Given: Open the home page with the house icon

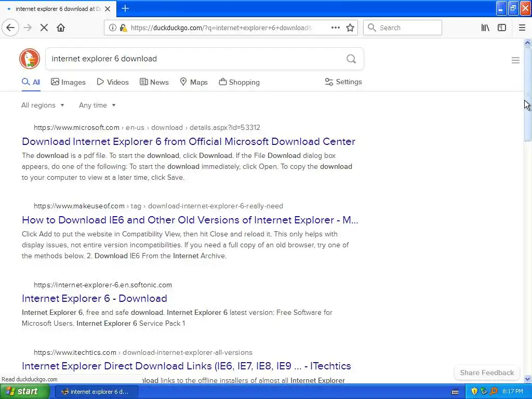Looking at the screenshot, I should pyautogui.click(x=61, y=28).
